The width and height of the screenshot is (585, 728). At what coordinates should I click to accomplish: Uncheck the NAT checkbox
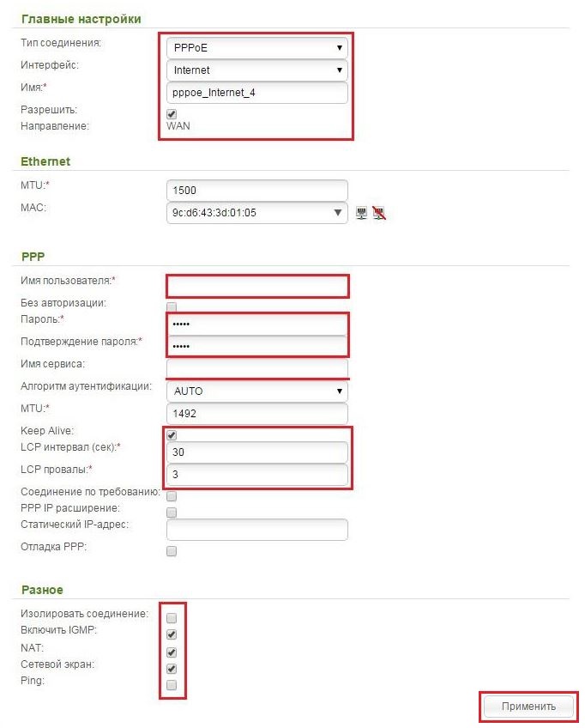tap(172, 652)
